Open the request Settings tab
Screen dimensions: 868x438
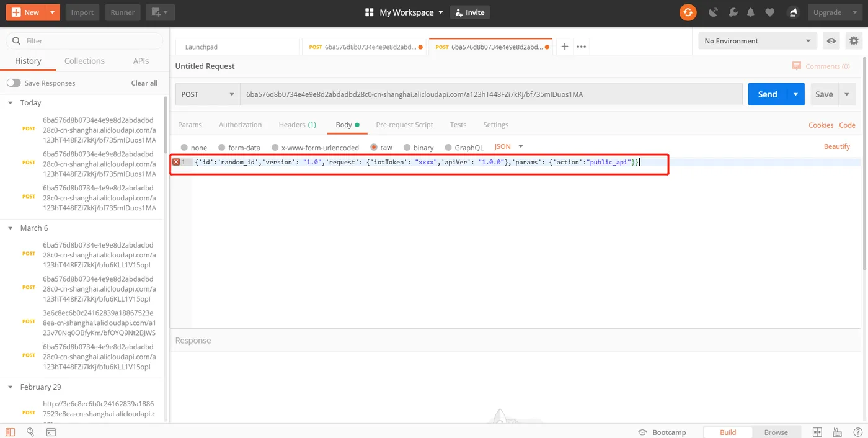coord(495,125)
